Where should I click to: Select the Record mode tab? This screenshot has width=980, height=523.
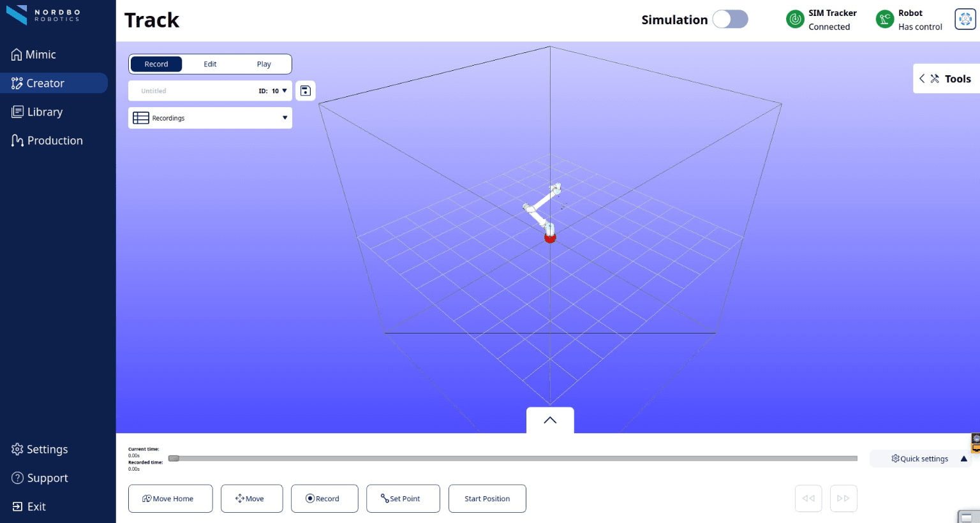click(x=156, y=64)
